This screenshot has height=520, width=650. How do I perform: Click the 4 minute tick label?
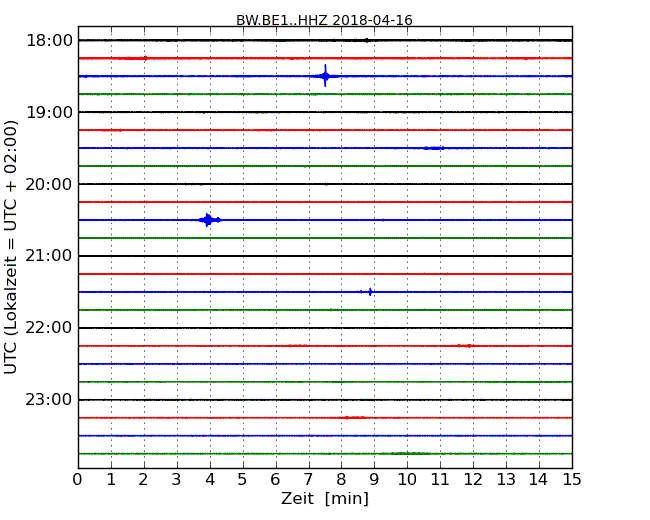pyautogui.click(x=210, y=480)
